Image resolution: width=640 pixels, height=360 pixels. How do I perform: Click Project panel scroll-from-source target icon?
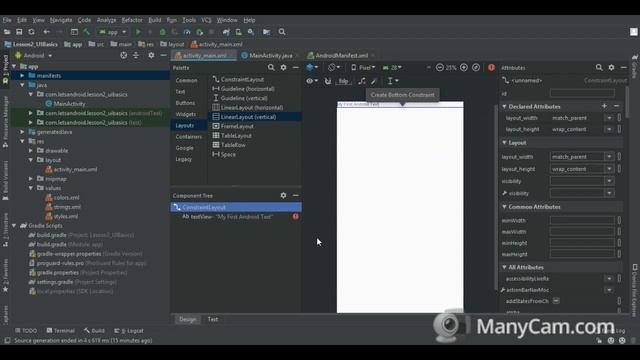(x=123, y=56)
